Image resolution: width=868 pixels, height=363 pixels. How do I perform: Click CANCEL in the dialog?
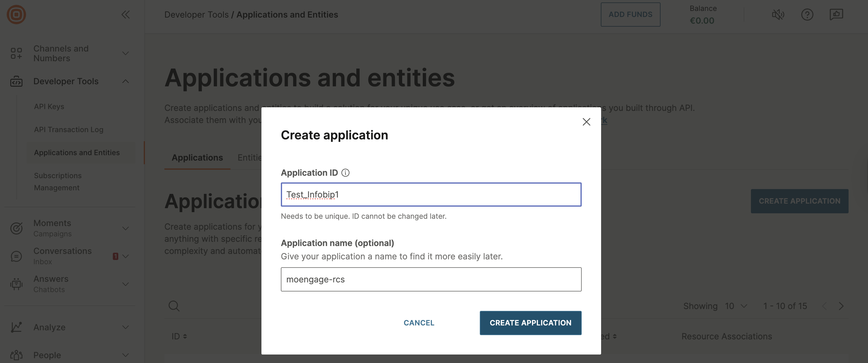coord(419,323)
